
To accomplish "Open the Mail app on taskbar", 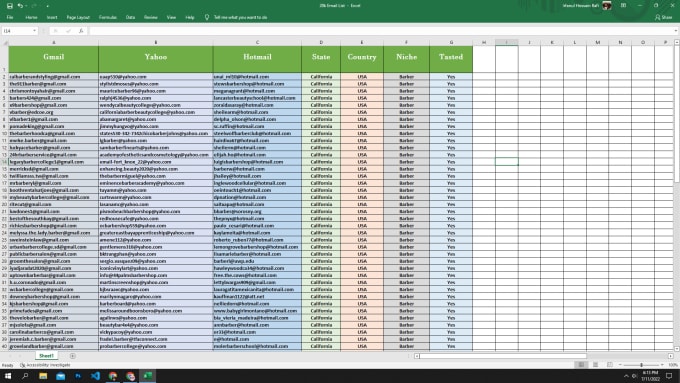I will coord(61,376).
